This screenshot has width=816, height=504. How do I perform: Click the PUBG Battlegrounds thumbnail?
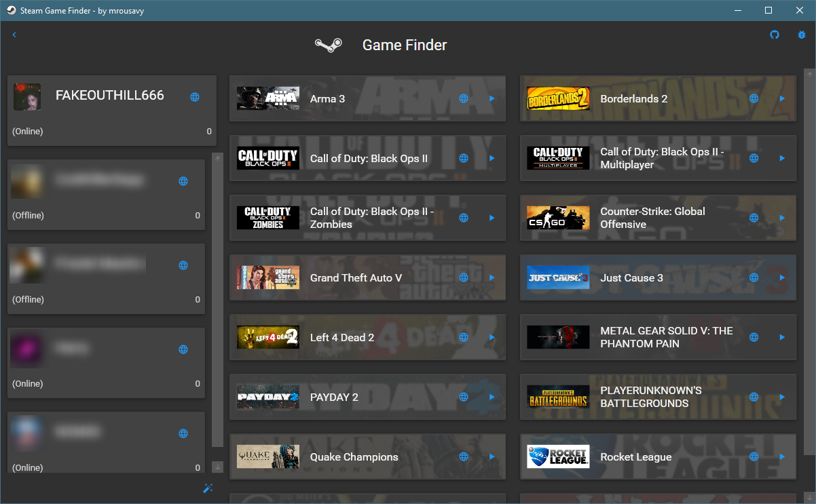[558, 397]
